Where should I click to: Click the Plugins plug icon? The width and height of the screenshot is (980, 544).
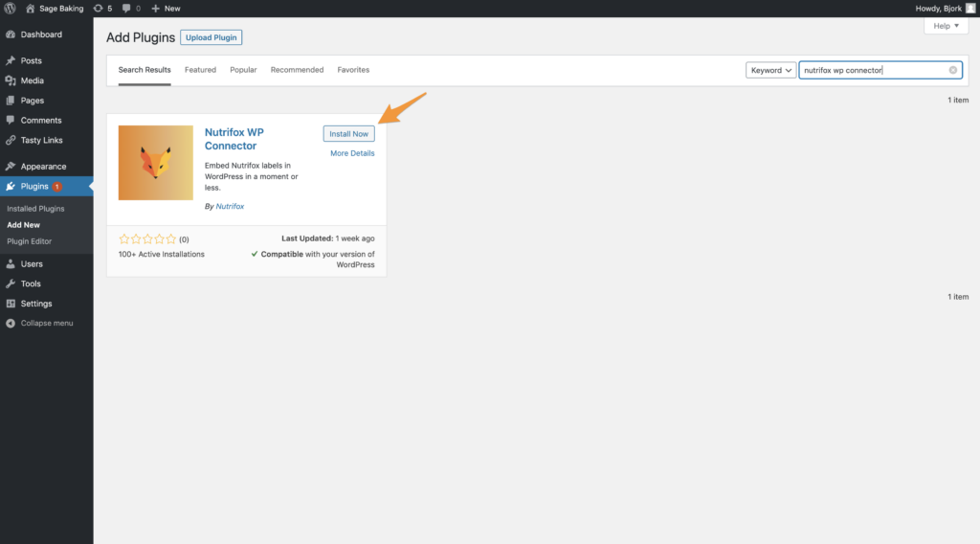(11, 187)
